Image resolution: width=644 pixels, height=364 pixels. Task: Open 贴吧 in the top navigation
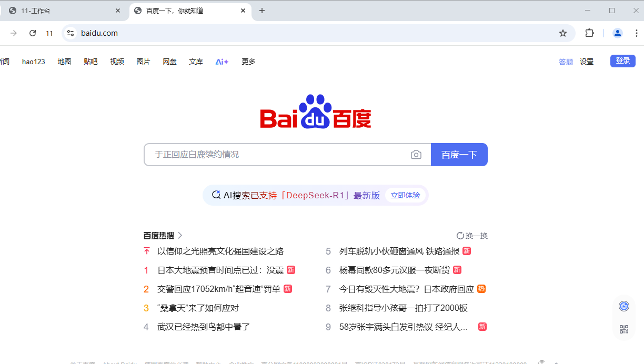click(x=90, y=62)
